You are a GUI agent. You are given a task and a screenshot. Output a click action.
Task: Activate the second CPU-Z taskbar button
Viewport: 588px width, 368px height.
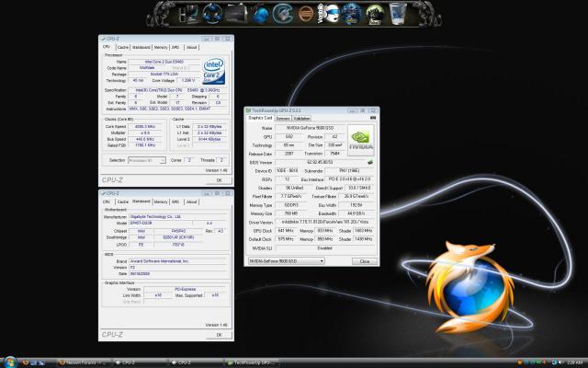[196, 362]
